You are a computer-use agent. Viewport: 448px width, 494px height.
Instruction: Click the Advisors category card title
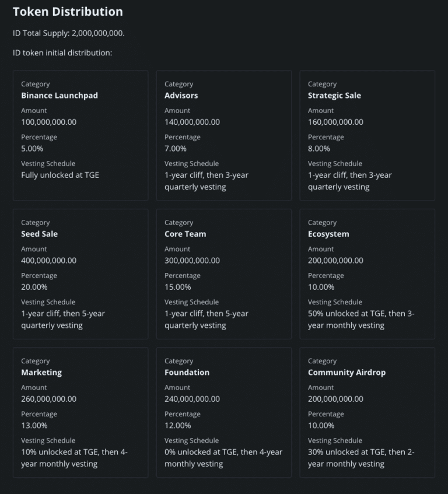click(181, 95)
